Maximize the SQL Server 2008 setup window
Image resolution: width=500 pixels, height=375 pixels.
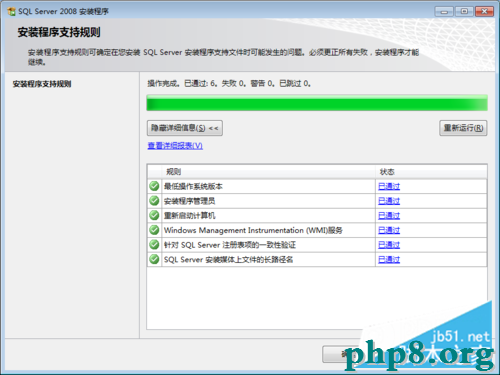click(464, 12)
